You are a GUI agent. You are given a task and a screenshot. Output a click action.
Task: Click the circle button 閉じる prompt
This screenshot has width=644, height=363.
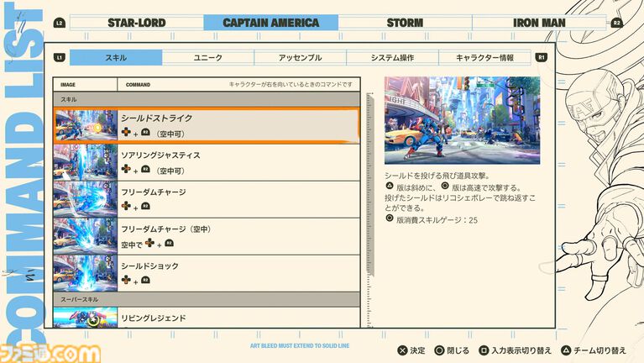pos(452,350)
